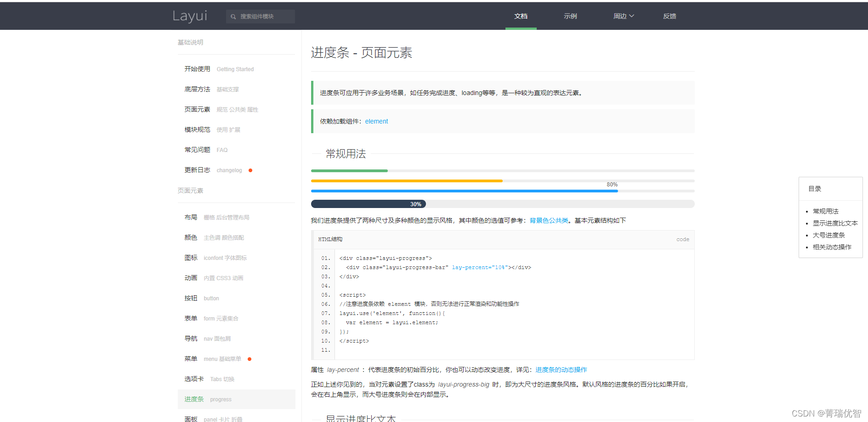Viewport: 868px width, 422px height.
Task: Jump to 相关动态操作 in 目录
Action: point(832,247)
